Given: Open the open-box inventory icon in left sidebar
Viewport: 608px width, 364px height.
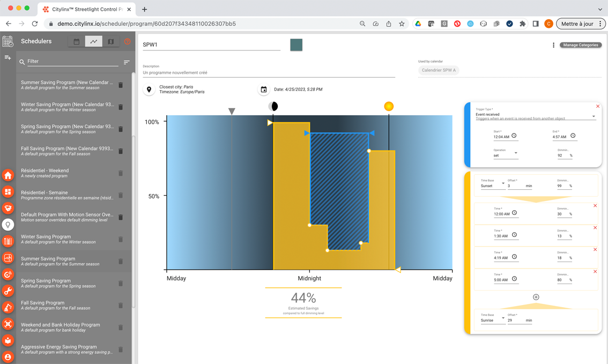Looking at the screenshot, I should point(8,208).
